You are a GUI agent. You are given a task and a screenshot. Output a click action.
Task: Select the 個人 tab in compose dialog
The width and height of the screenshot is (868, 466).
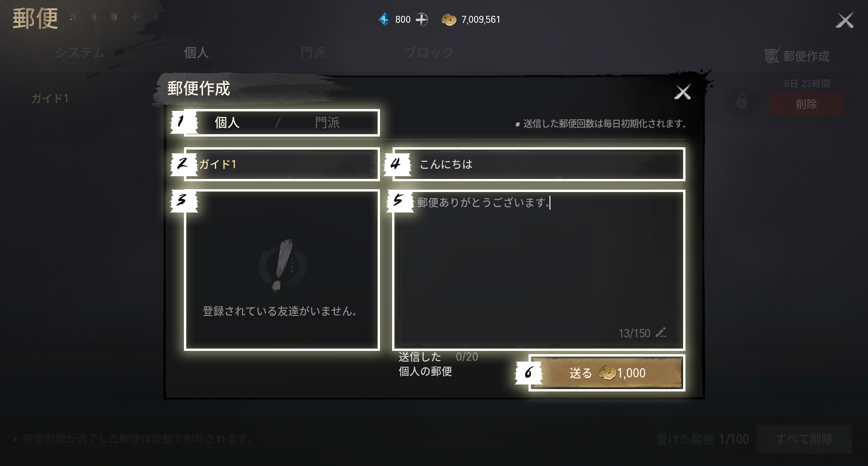(227, 123)
